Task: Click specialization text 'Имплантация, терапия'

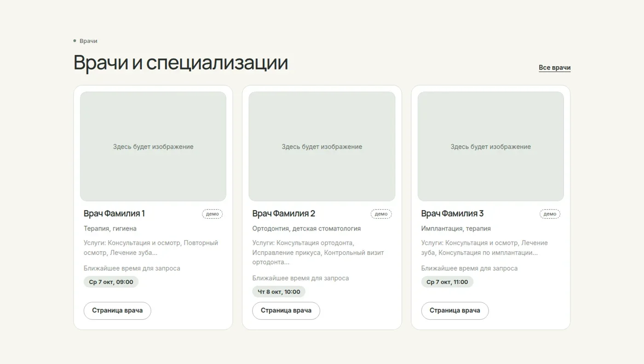Action: [456, 229]
